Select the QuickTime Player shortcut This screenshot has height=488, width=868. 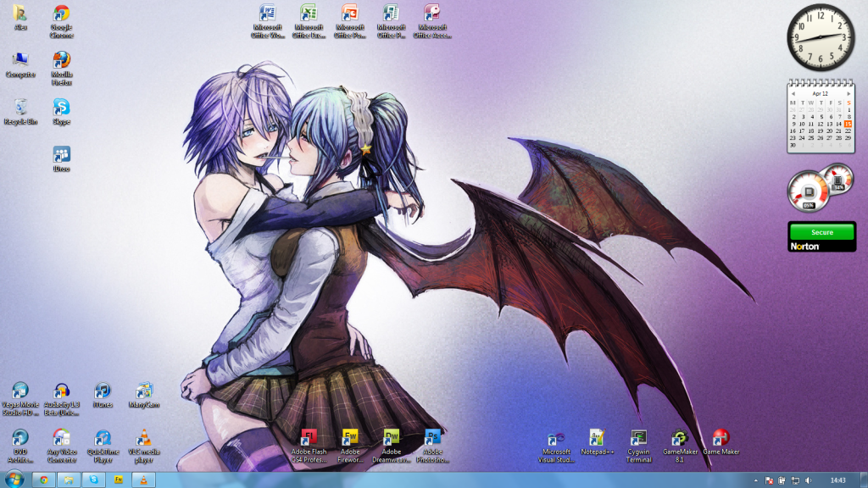pyautogui.click(x=103, y=446)
